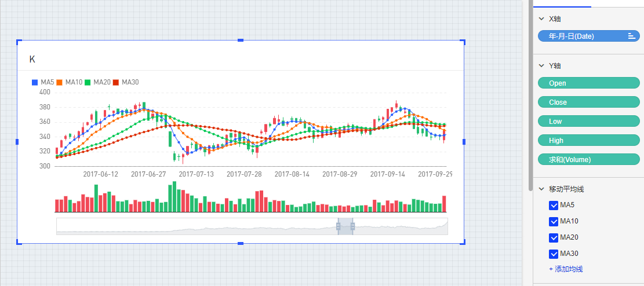Click the left handle of the zoom slider
This screenshot has width=644, height=286.
pos(339,226)
